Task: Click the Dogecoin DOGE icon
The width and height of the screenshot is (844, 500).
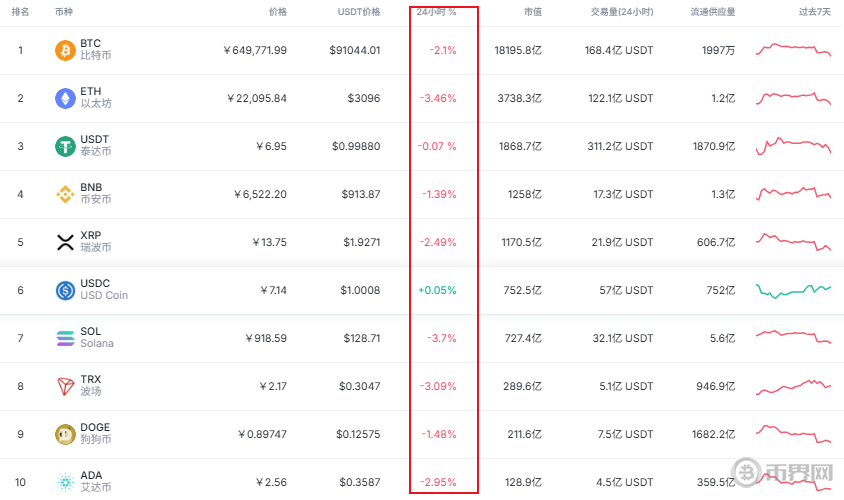Action: pyautogui.click(x=65, y=434)
